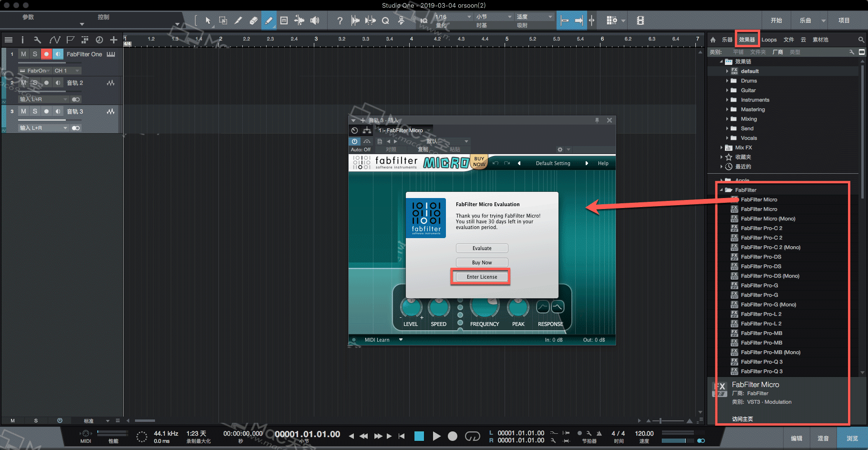
Task: Mute 音轨 2 track
Action: pyautogui.click(x=23, y=83)
